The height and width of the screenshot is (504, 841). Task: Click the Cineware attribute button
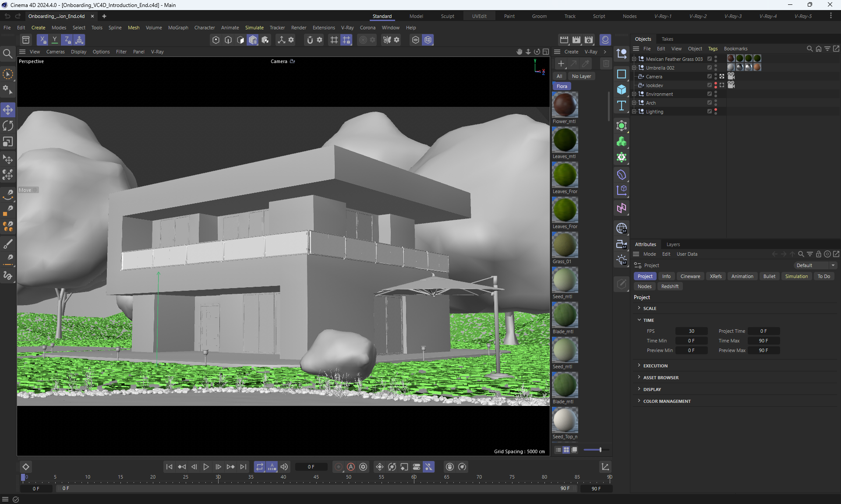[x=690, y=276]
